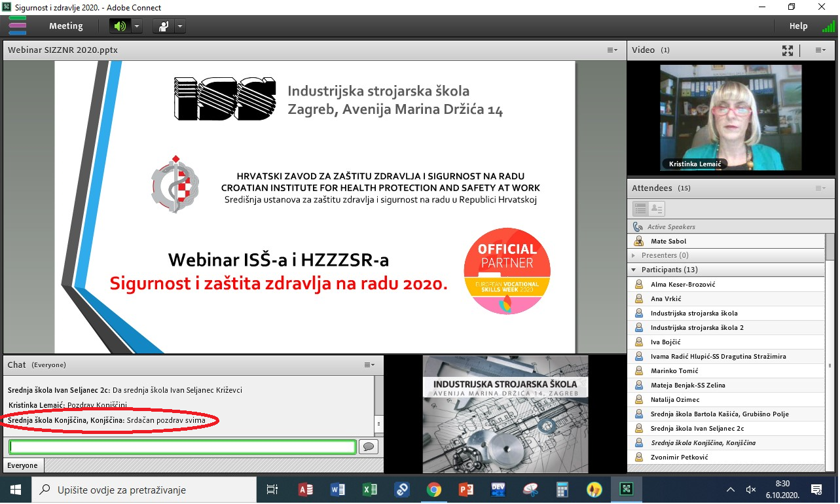Open the Help menu
The height and width of the screenshot is (504, 840).
click(x=798, y=26)
